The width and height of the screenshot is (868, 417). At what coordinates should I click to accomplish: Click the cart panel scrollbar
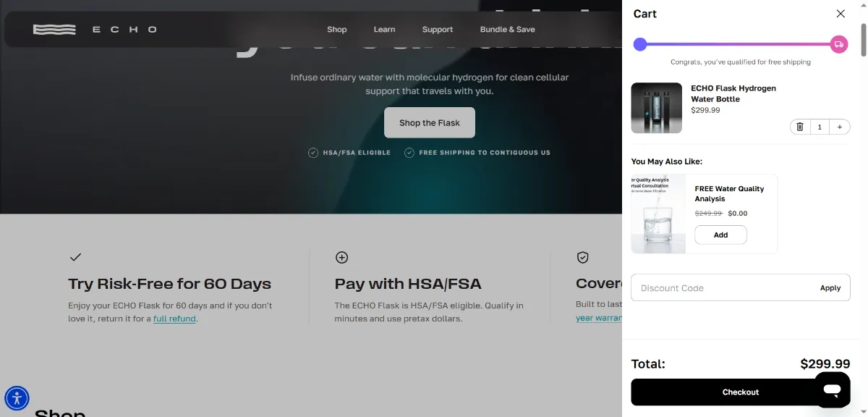point(863,40)
